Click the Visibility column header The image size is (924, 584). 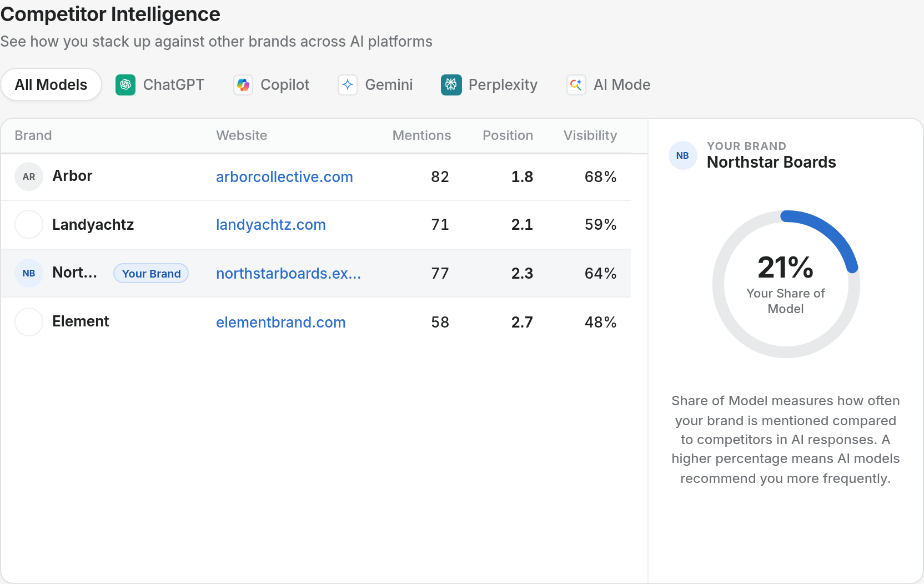coord(590,135)
